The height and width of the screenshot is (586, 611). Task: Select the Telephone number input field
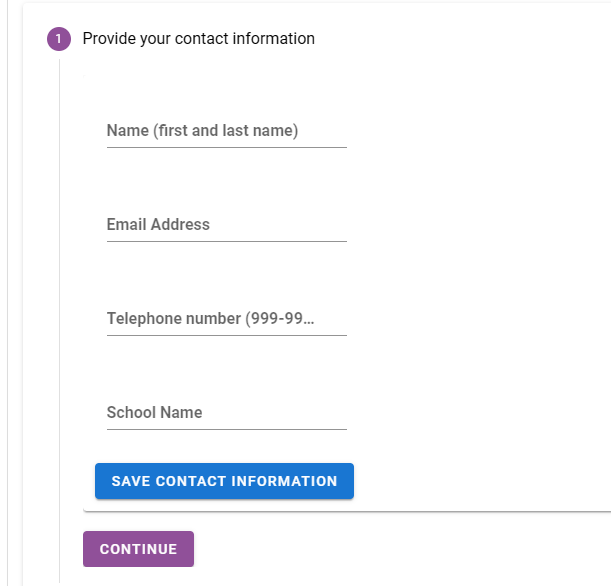226,319
